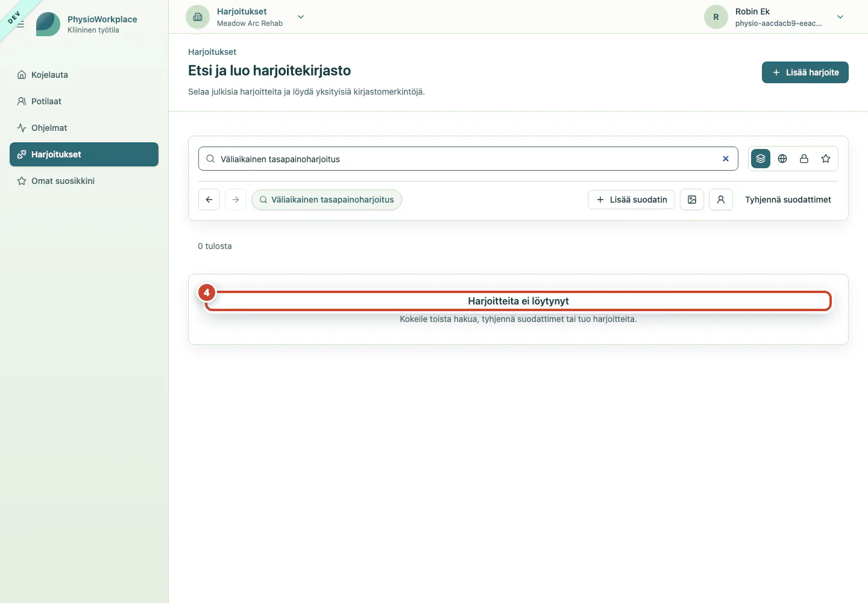The image size is (868, 603).
Task: Expand the Harjoitukset workspace dropdown chevron
Action: tap(301, 17)
